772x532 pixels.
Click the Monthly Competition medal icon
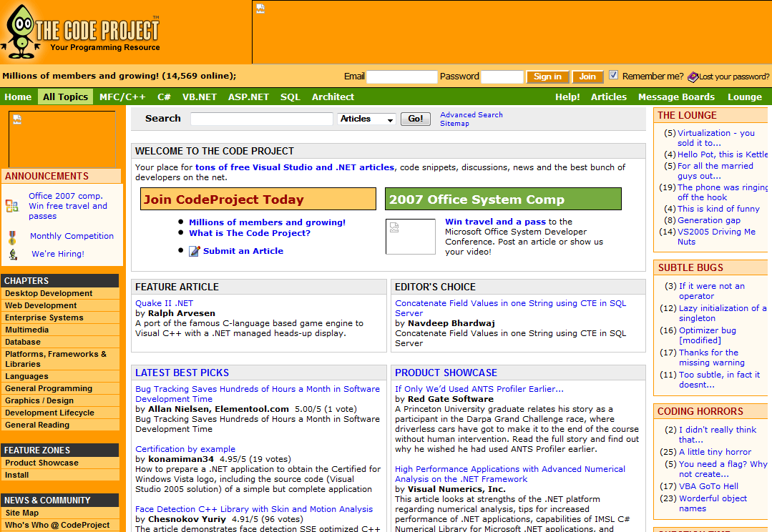click(12, 237)
